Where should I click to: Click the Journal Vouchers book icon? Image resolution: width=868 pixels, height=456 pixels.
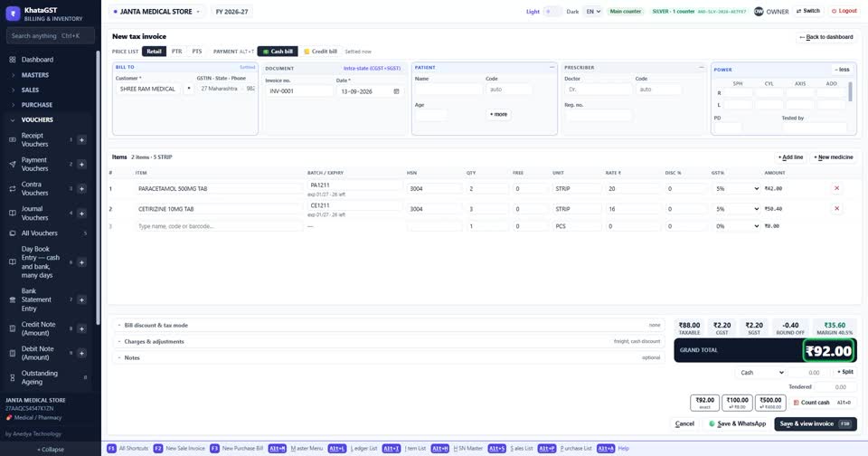click(x=12, y=214)
